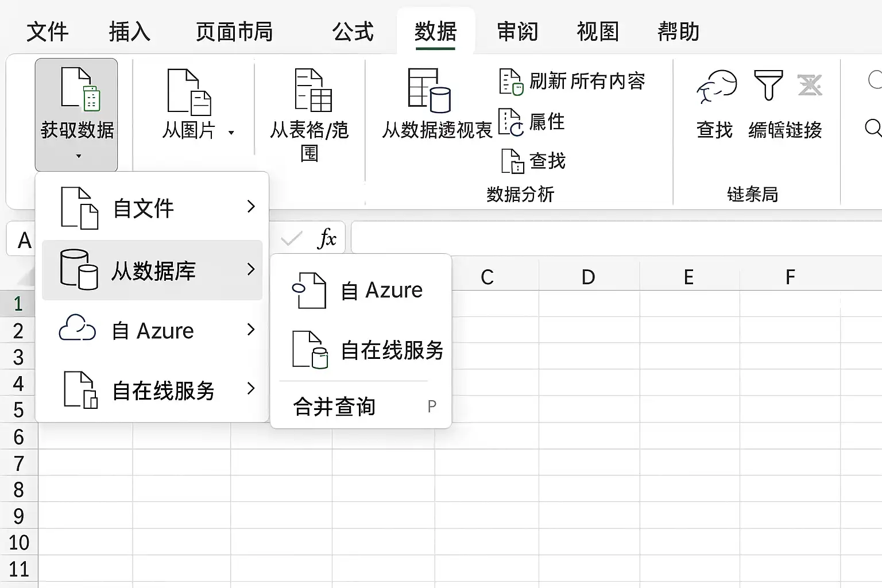The image size is (882, 588).
Task: Click the large 查找 icon beside the funnel
Action: (x=717, y=87)
